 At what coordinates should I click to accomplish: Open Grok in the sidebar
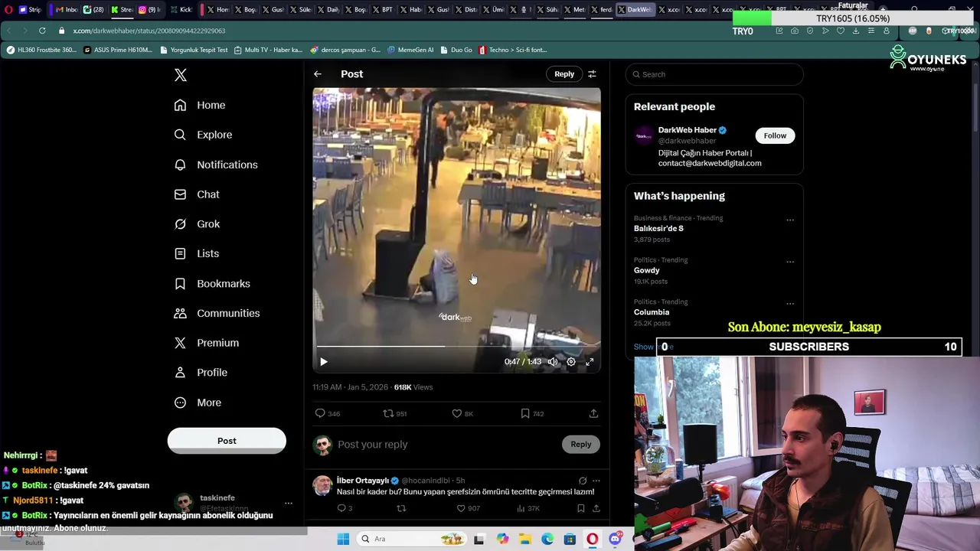(197, 223)
